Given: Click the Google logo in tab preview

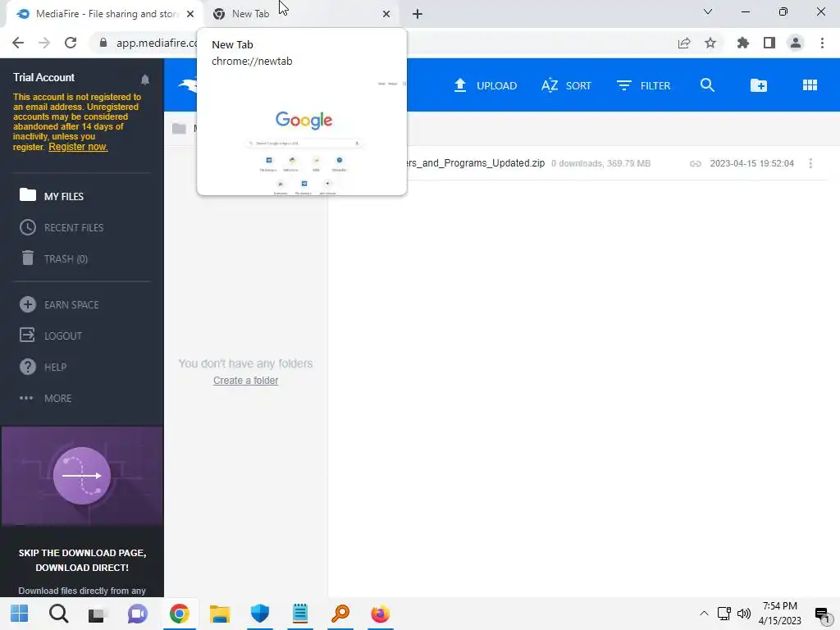Looking at the screenshot, I should pyautogui.click(x=304, y=121).
